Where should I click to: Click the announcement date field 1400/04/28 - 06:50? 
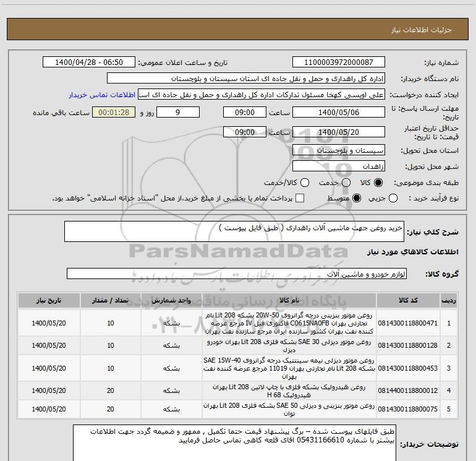pos(89,62)
